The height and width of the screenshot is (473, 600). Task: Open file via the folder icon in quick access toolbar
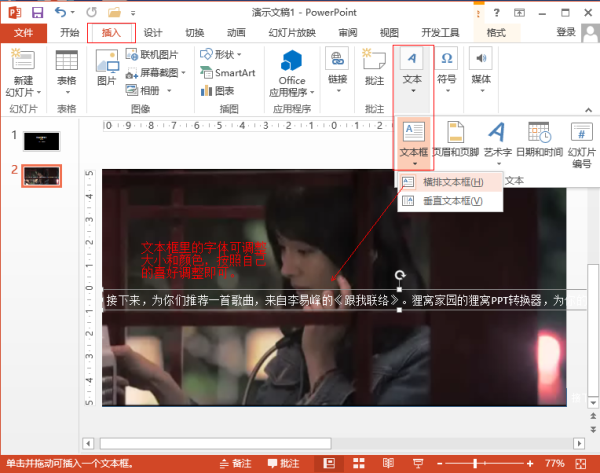pyautogui.click(x=114, y=12)
